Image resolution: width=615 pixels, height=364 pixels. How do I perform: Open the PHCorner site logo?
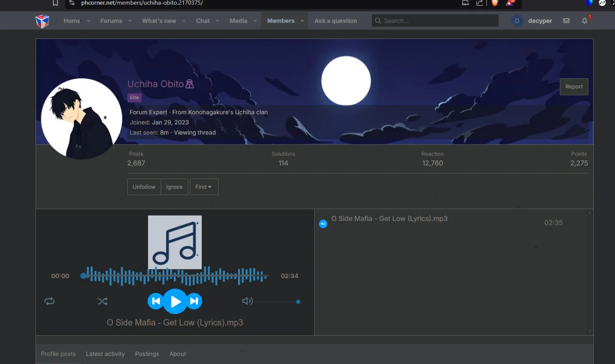click(42, 21)
